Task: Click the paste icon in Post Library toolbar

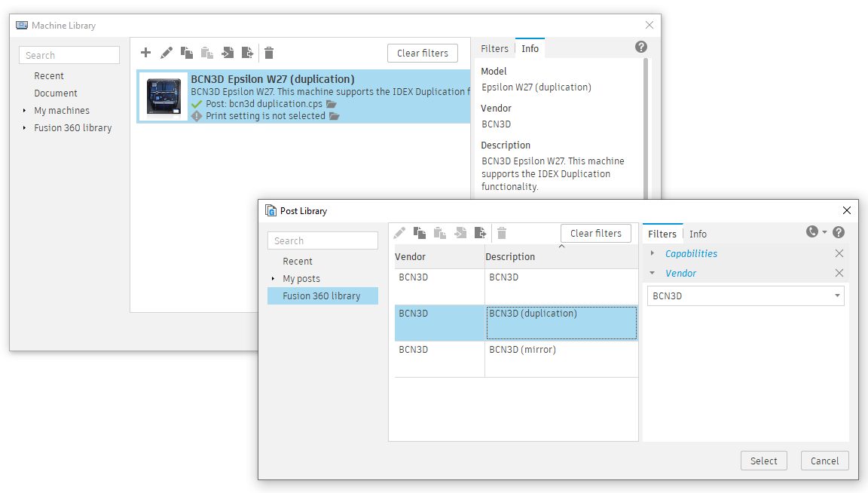Action: pyautogui.click(x=440, y=233)
